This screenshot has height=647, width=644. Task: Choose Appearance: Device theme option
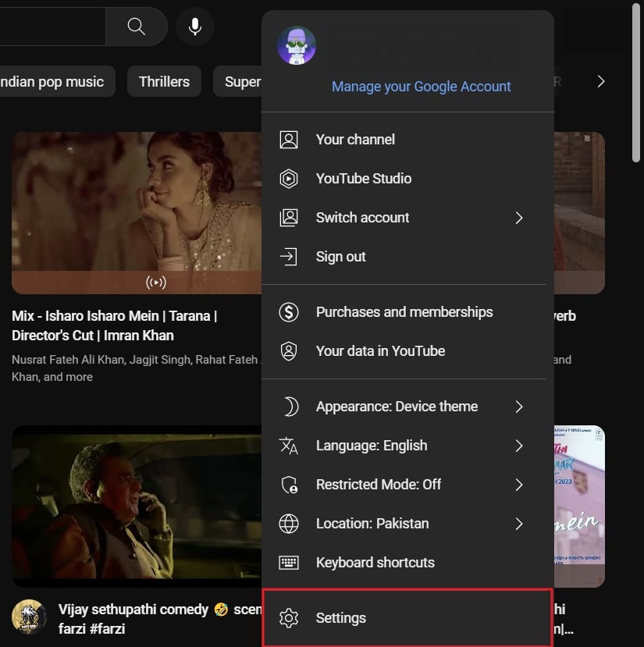(x=407, y=407)
